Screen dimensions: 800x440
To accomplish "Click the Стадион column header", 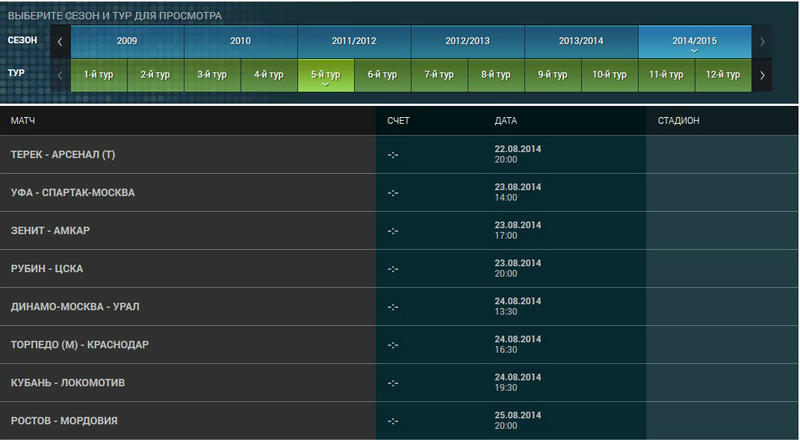I will point(678,120).
